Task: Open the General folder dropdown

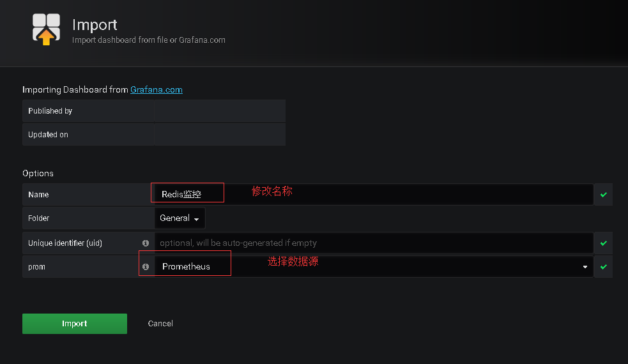Action: click(x=180, y=218)
